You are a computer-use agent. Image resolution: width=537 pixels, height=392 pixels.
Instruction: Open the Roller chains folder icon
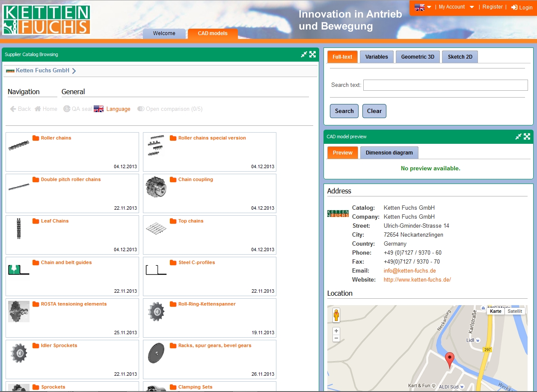(x=36, y=138)
